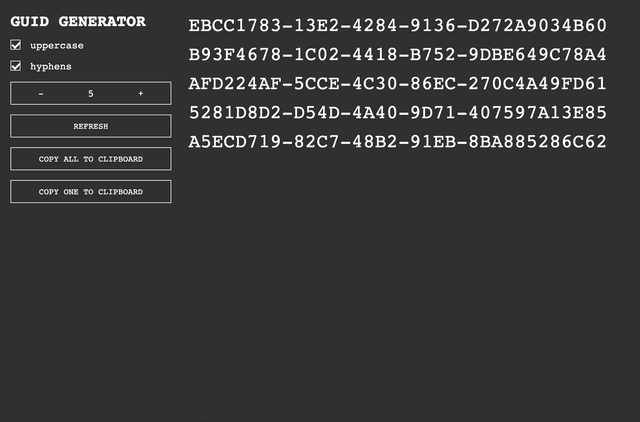Select the GUID starting with EBCC1783
640x422 pixels.
398,26
